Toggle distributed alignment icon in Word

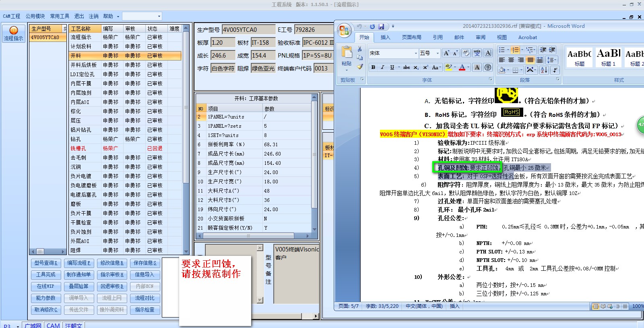click(539, 60)
